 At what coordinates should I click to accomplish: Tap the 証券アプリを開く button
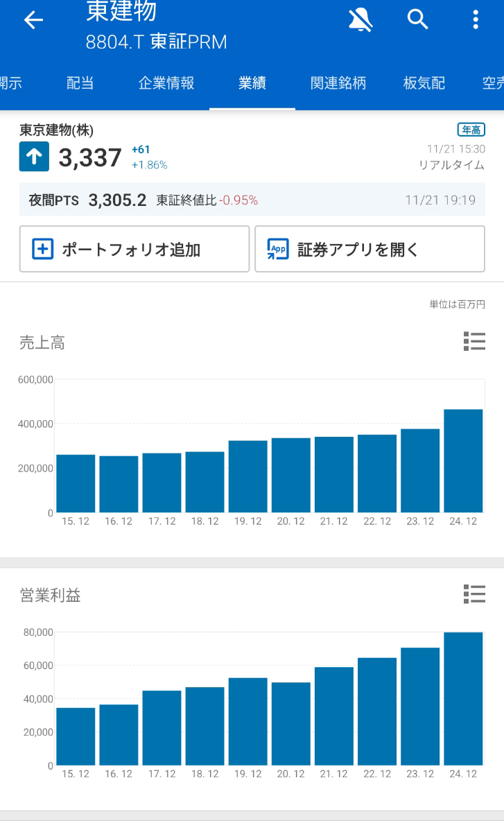coord(370,249)
